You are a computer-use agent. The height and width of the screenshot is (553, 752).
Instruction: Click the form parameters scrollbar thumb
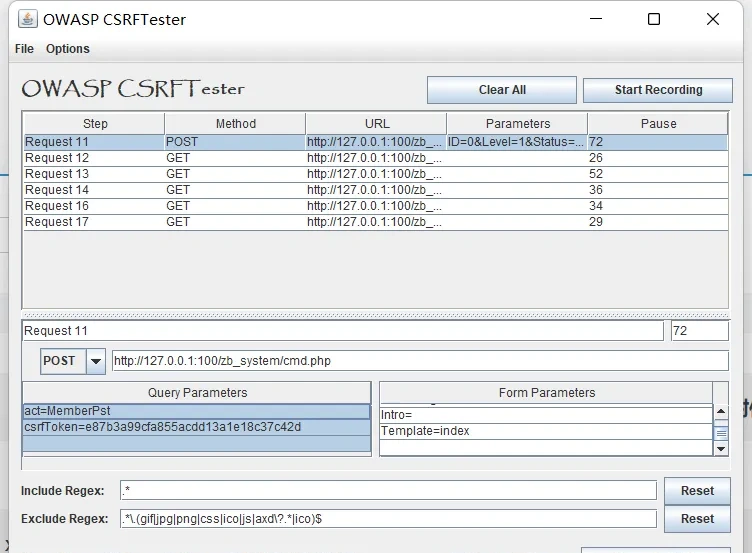click(721, 434)
